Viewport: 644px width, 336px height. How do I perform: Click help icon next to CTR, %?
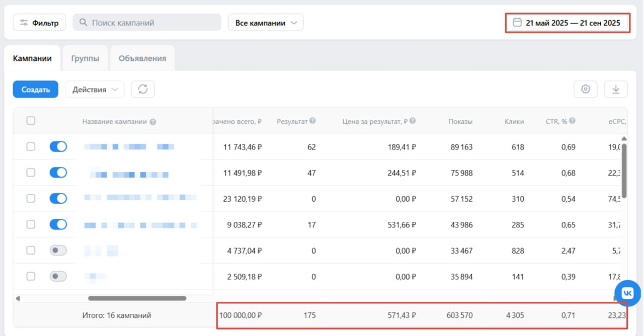coord(572,121)
